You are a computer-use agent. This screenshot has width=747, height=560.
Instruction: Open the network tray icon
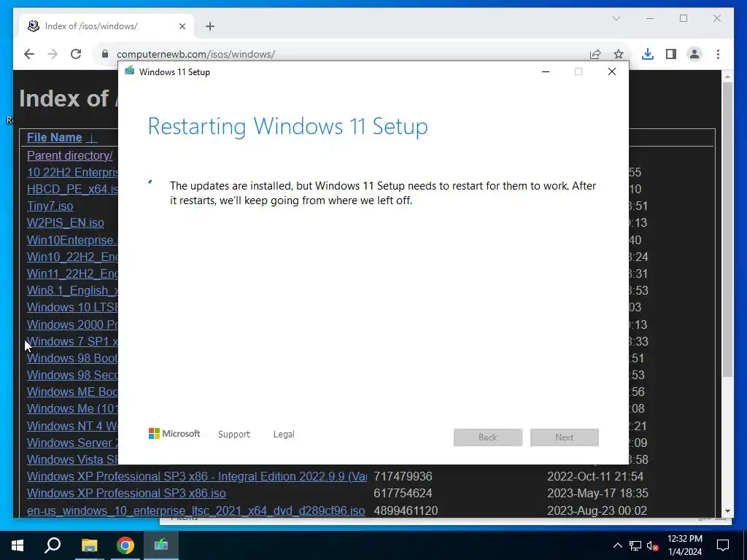coord(635,545)
